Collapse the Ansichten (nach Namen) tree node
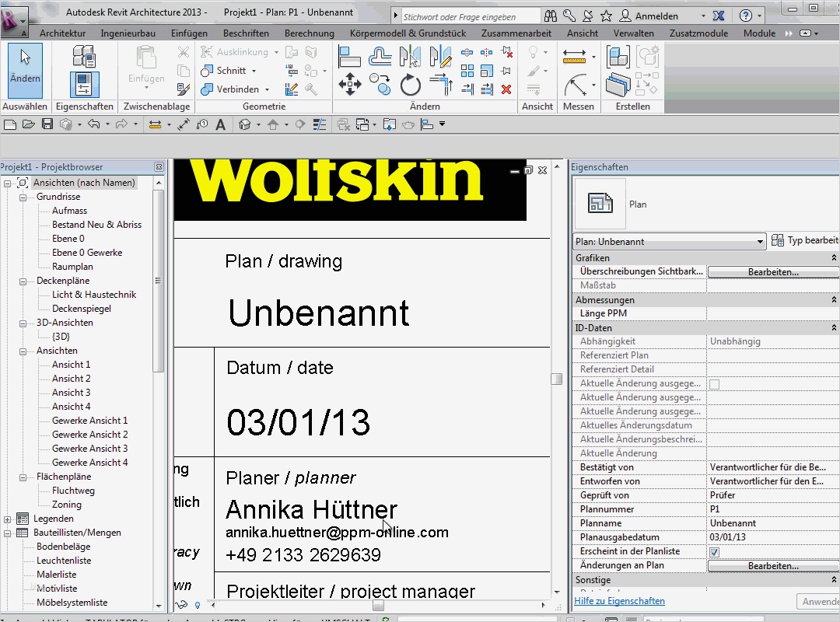 pyautogui.click(x=8, y=183)
